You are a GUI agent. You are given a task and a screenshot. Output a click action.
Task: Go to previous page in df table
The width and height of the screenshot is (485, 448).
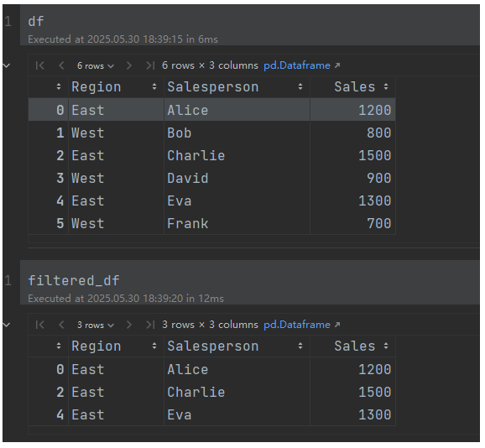click(61, 65)
